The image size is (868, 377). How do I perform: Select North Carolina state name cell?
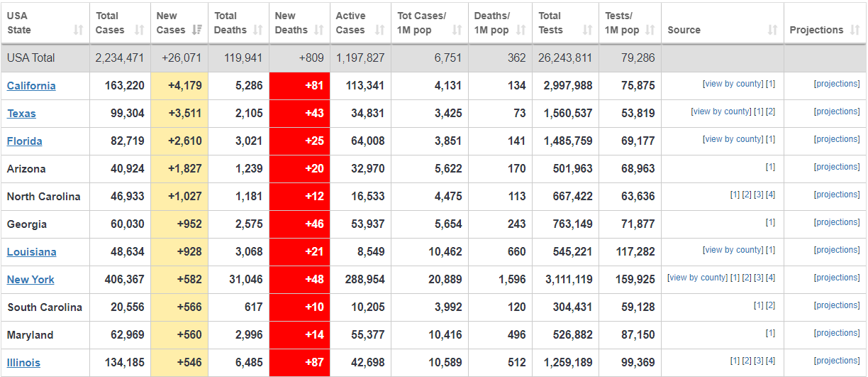[45, 197]
